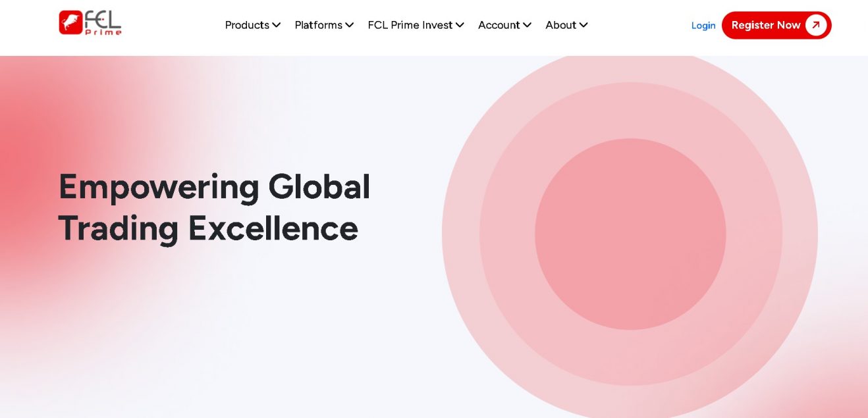Open the FCL Prime Invest menu
This screenshot has width=868, height=418.
[410, 25]
